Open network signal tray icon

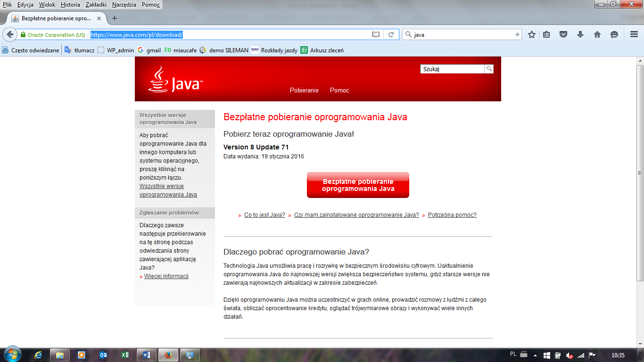(581, 355)
